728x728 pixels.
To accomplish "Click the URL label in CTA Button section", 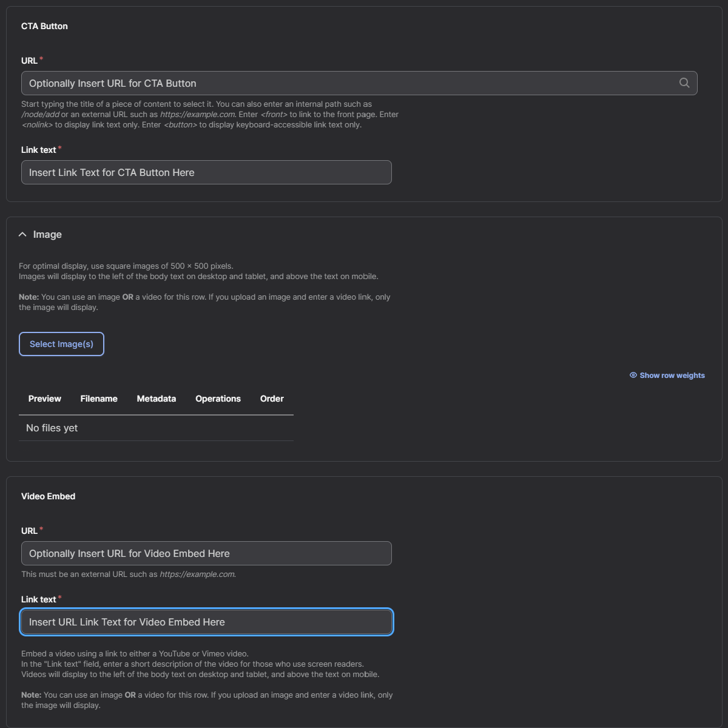I will coord(30,61).
